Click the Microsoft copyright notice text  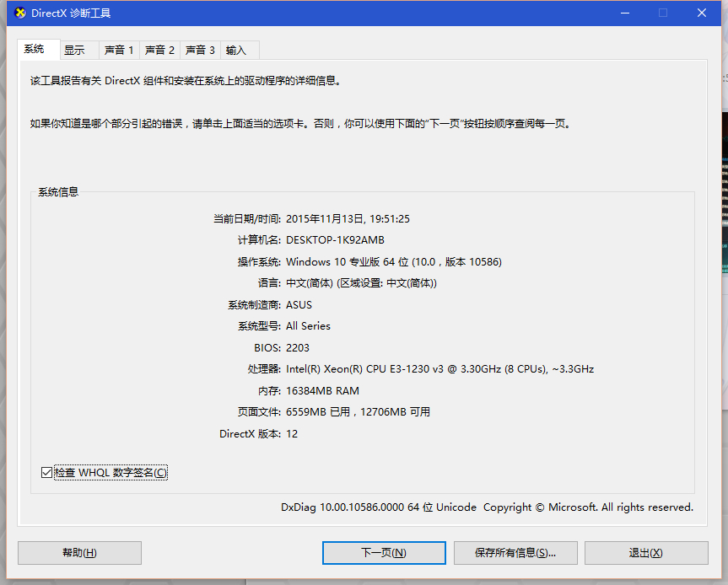(588, 507)
